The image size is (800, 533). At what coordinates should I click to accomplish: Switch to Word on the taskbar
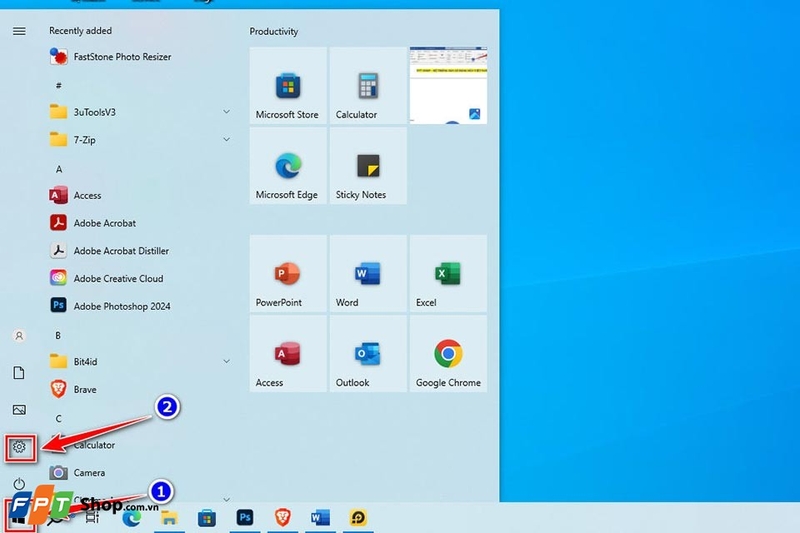coord(320,518)
